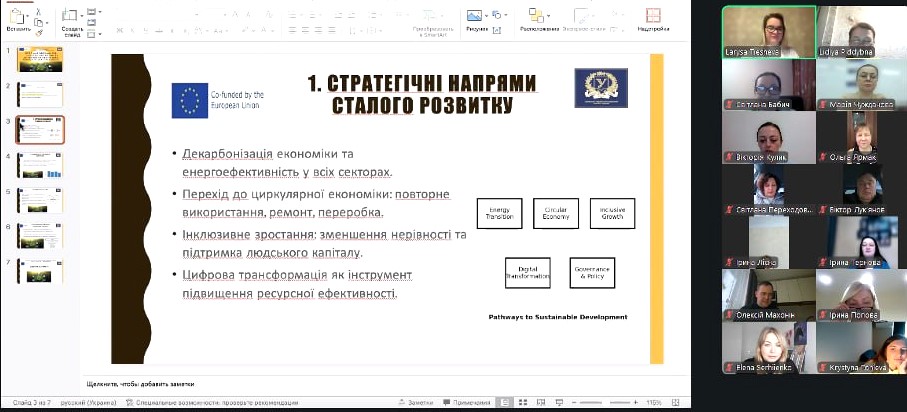Select the current slide 3 thumbnail
The width and height of the screenshot is (907, 412).
(x=40, y=130)
